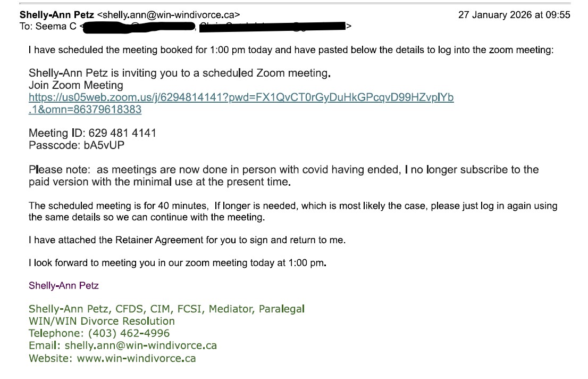Click telephone number (403) 462-4996
Screen dimensions: 588x379
(x=129, y=333)
